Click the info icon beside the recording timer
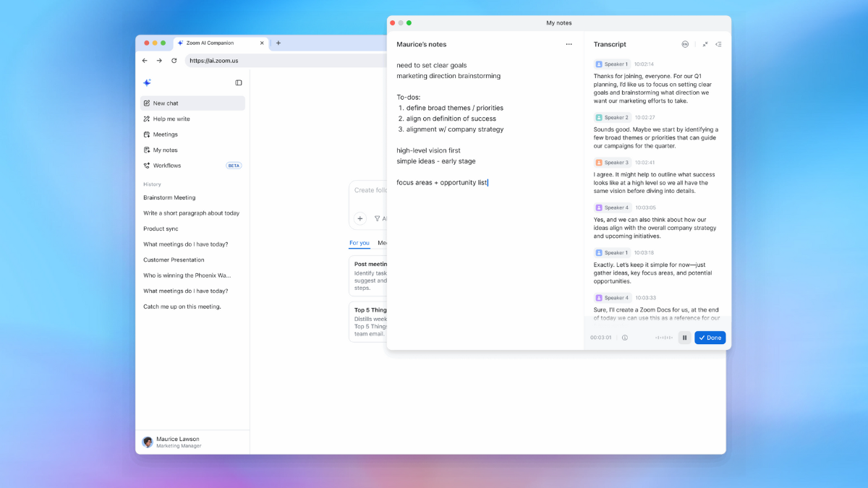The height and width of the screenshot is (488, 868). (x=625, y=338)
